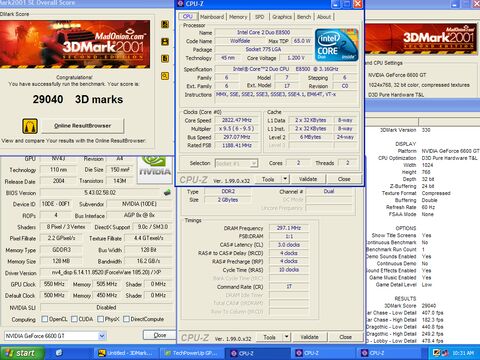The image size is (480, 360).
Task: Click the 29040 3D marks score text
Action: pos(78,99)
